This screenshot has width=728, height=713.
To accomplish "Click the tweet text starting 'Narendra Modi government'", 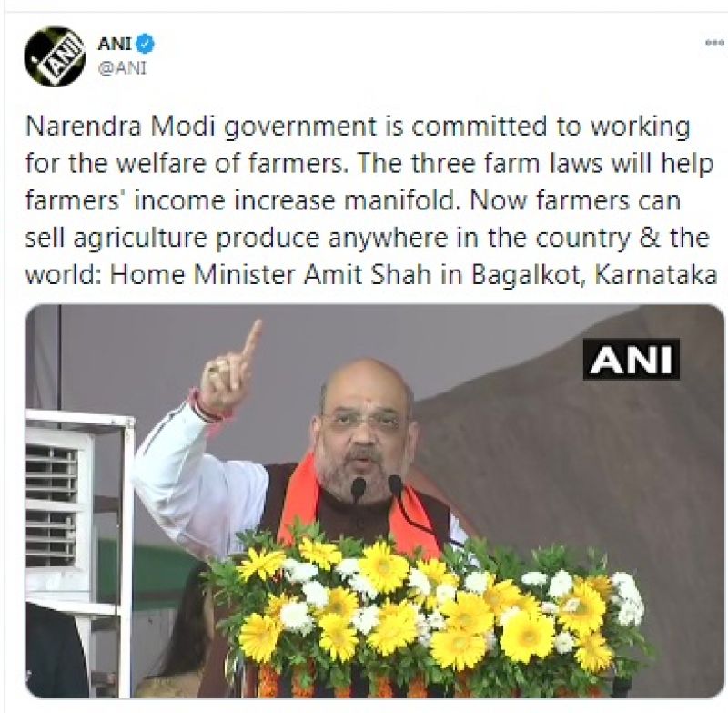I will (x=370, y=200).
